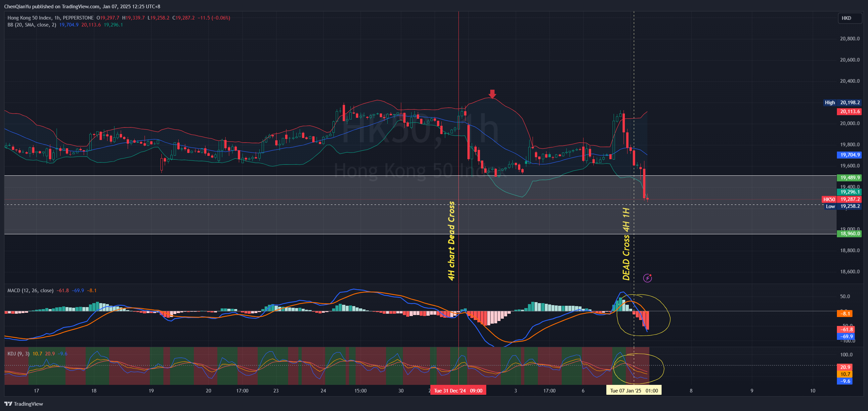This screenshot has width=868, height=411.
Task: Select the red down arrow marker above the upper band
Action: 492,94
